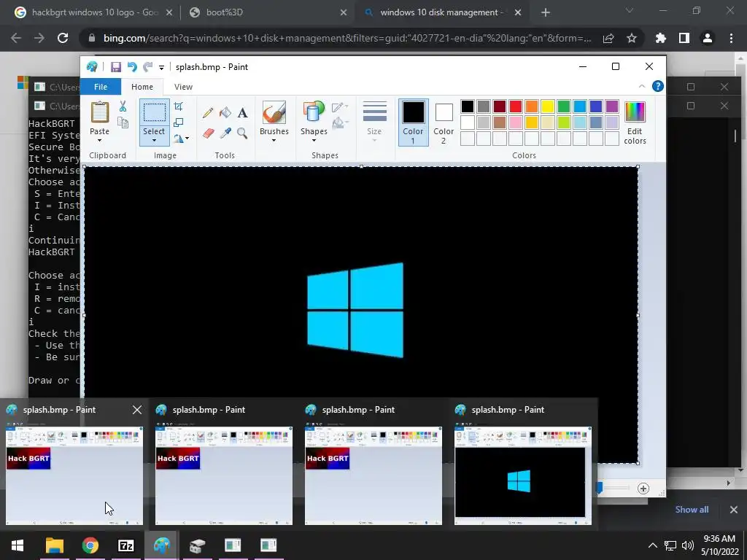
Task: Pick the yellow color swatch
Action: (547, 106)
